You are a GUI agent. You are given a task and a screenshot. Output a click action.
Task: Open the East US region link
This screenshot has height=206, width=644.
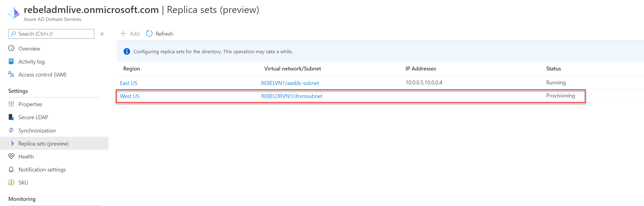tap(128, 83)
